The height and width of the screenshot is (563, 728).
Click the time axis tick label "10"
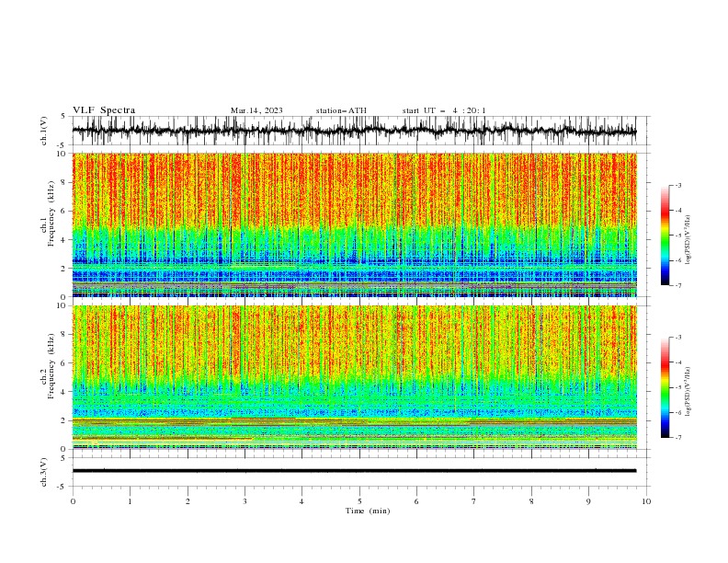click(x=646, y=501)
